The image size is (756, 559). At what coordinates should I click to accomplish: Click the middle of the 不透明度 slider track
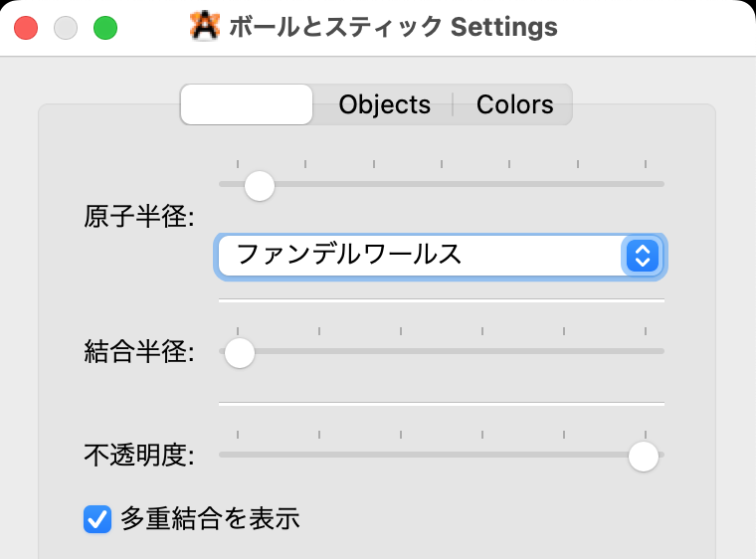(442, 456)
